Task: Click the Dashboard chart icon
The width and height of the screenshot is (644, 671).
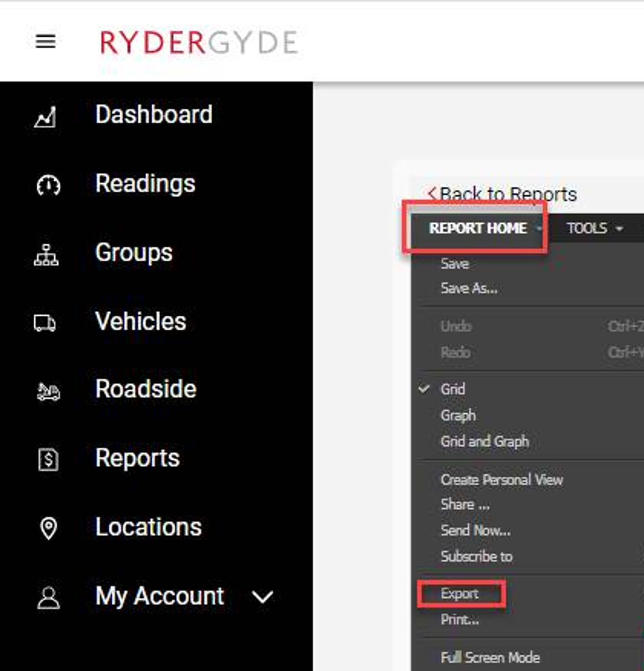Action: coord(45,117)
